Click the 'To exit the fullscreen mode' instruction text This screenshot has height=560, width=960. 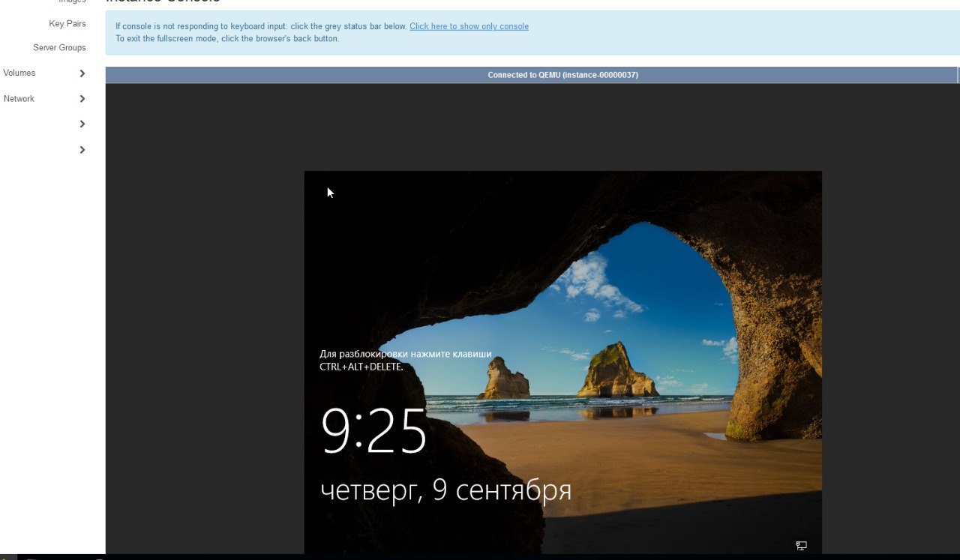click(227, 38)
